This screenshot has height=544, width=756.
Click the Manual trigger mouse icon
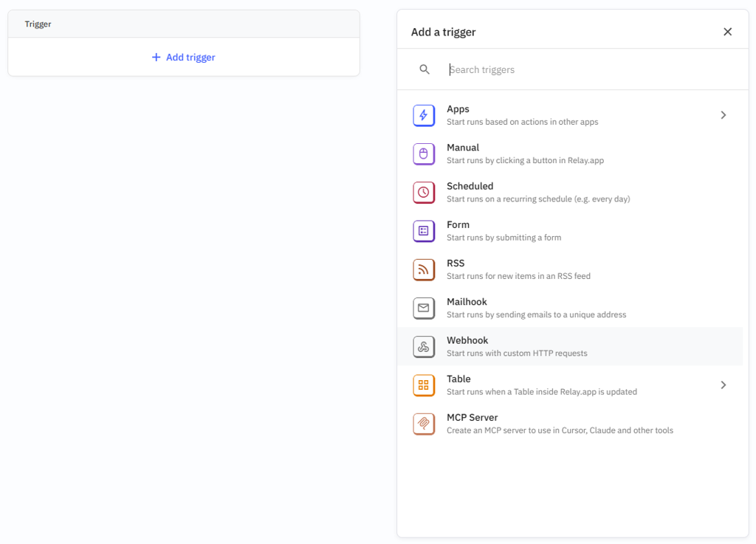coord(424,154)
